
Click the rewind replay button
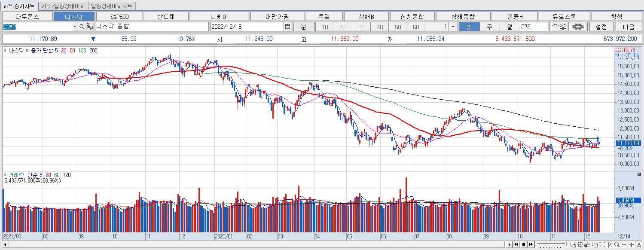[x=516, y=244]
